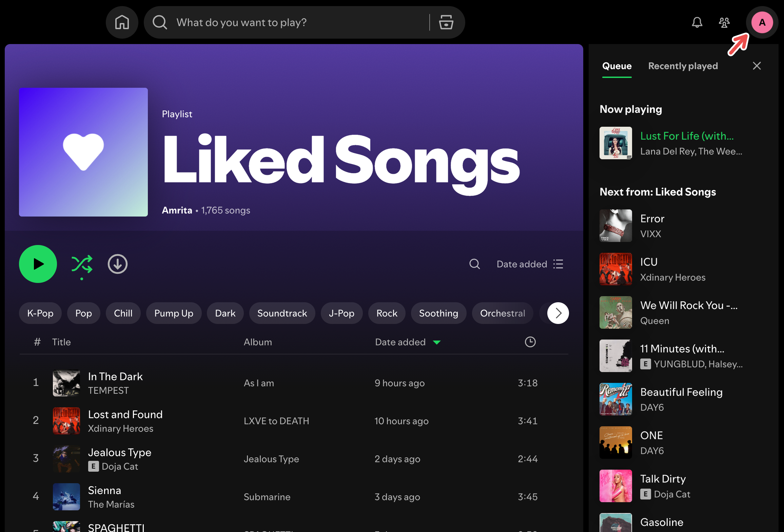Filter by Chill chip

(x=123, y=313)
